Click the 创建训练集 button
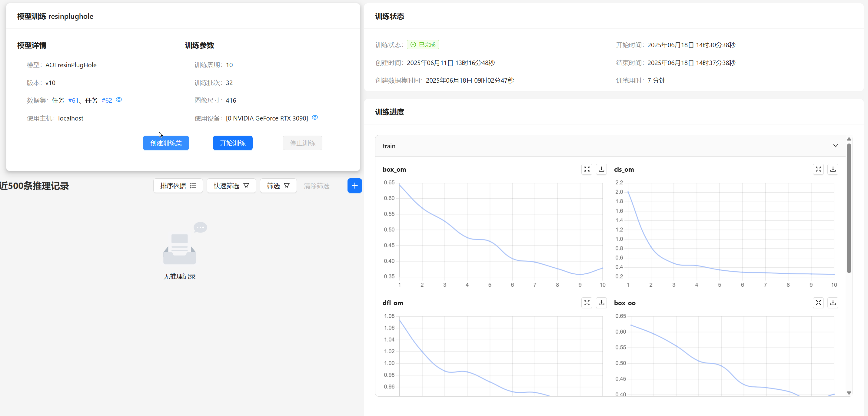Viewport: 868px width, 416px height. pyautogui.click(x=166, y=143)
